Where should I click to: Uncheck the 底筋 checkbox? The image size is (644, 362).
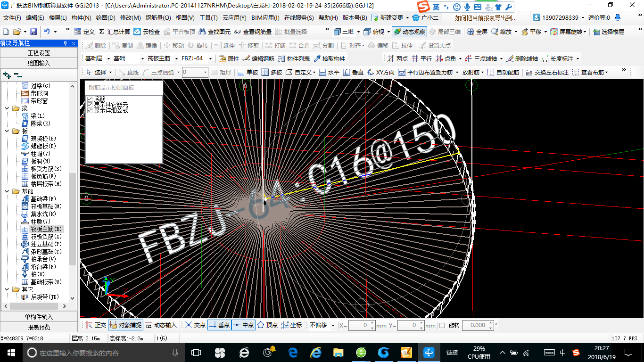[90, 99]
